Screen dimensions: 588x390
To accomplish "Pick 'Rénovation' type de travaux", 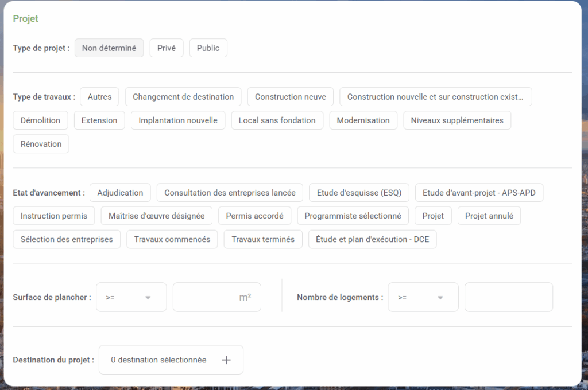I will click(x=41, y=144).
